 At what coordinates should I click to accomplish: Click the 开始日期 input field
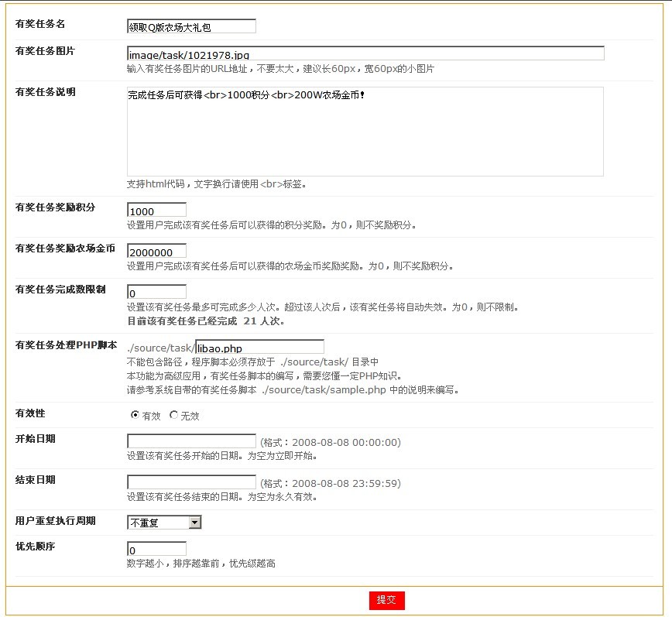tap(191, 441)
